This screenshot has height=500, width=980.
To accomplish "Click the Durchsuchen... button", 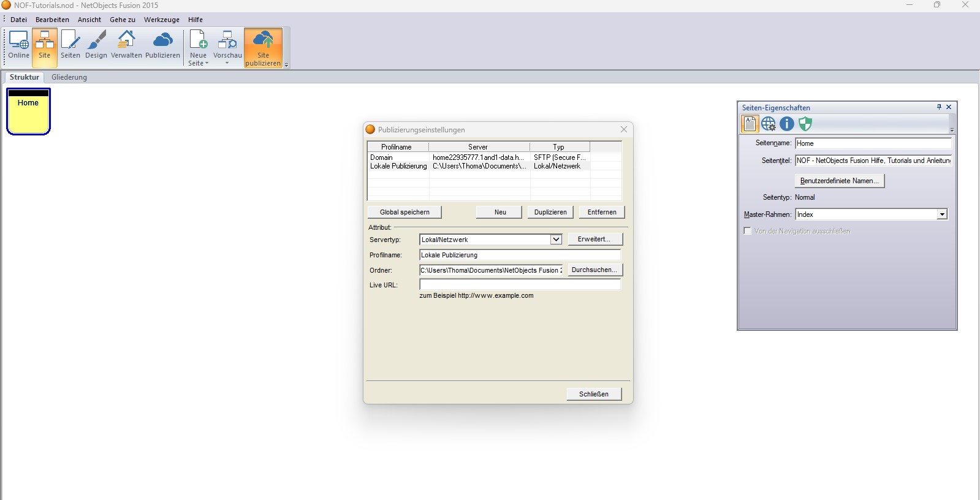I will click(594, 270).
